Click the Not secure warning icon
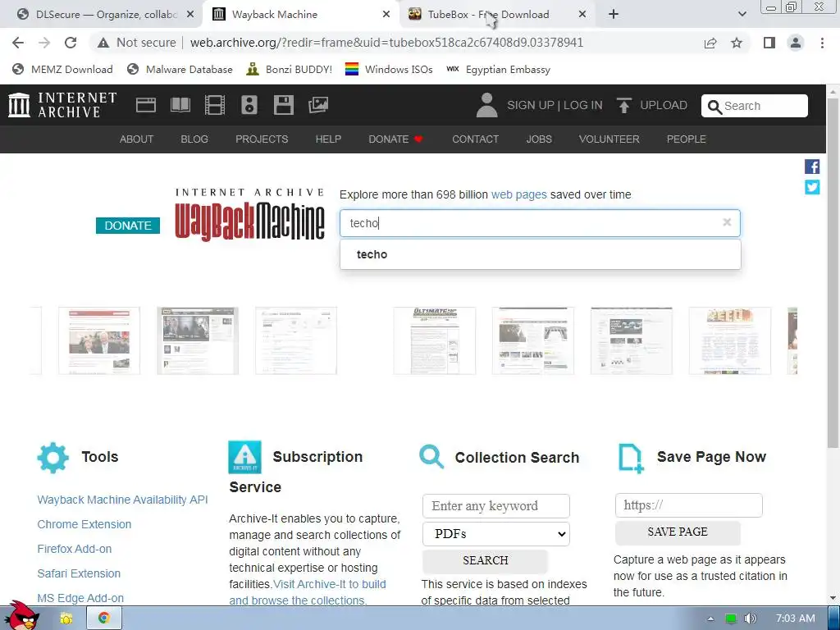This screenshot has width=840, height=630. 103,43
